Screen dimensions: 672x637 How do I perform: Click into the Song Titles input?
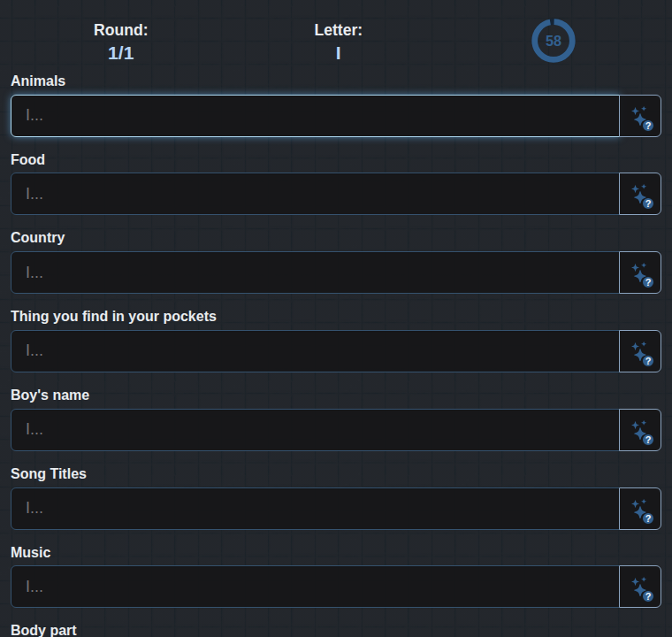coord(315,509)
